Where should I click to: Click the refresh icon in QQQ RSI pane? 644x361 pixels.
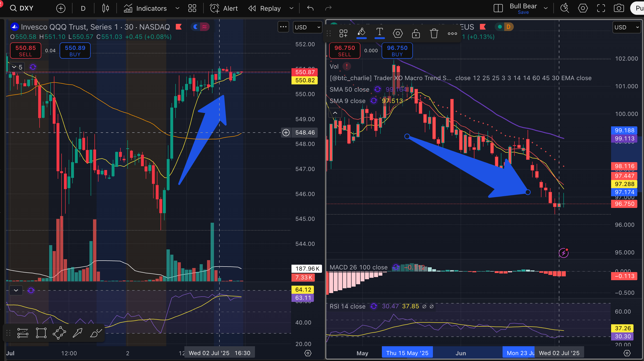pos(31,290)
